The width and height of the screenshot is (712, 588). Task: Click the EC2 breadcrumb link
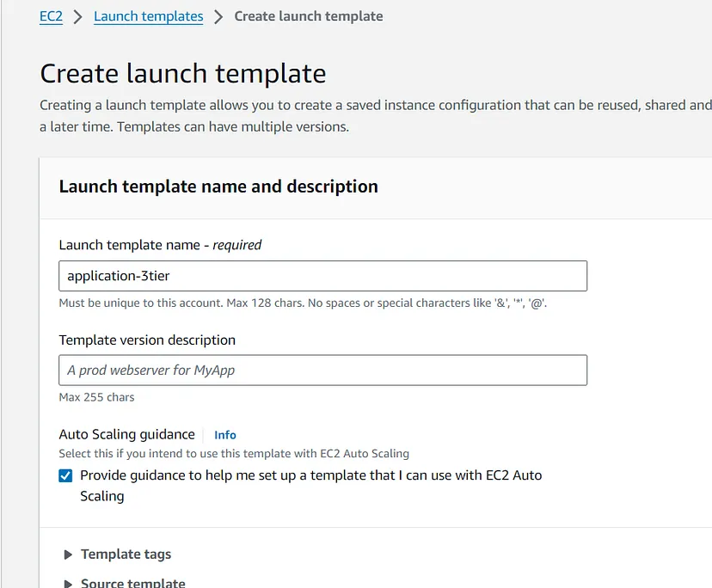[51, 16]
